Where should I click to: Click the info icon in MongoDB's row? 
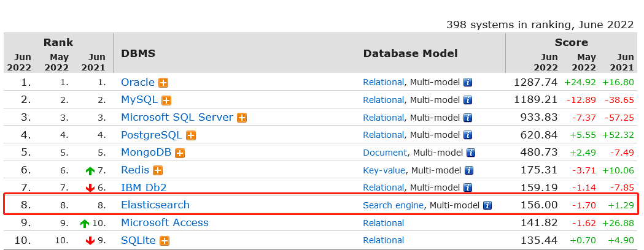coord(471,153)
